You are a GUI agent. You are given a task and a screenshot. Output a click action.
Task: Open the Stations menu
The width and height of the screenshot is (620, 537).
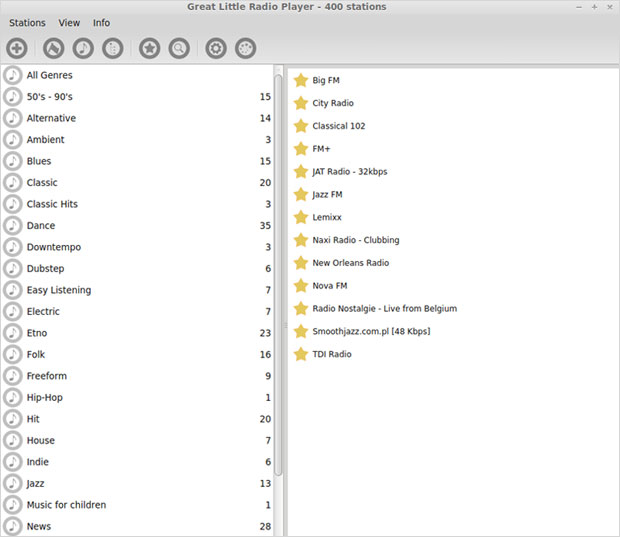pos(27,23)
